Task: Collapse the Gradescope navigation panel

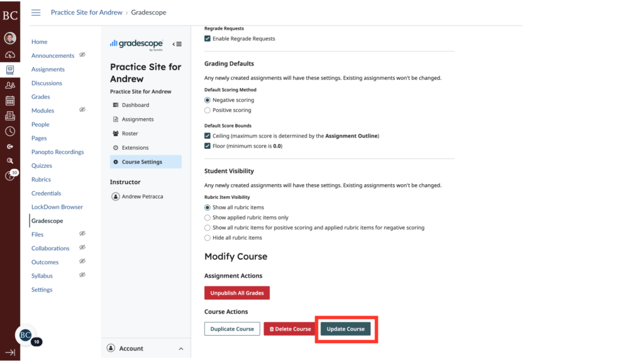Action: [177, 44]
